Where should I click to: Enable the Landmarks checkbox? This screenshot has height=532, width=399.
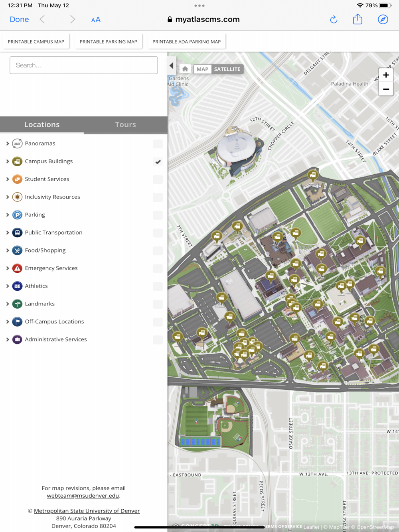tap(158, 304)
